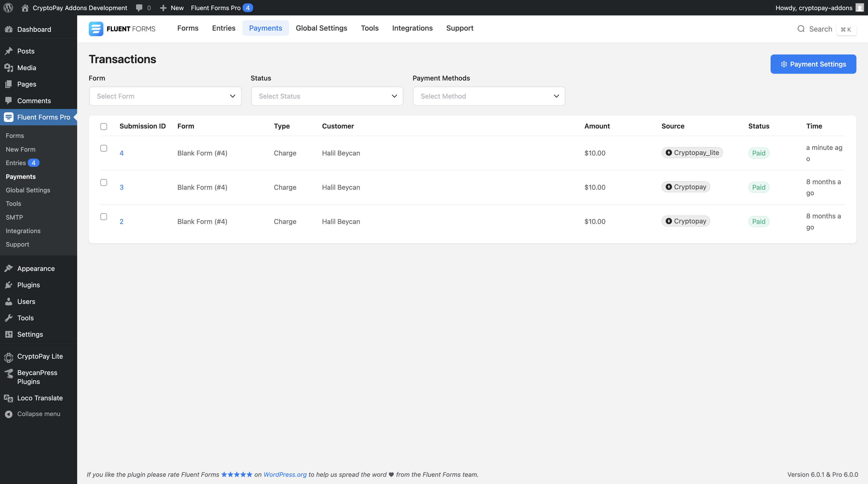Viewport: 868px width, 484px height.
Task: Open the Support top tab
Action: tap(460, 28)
